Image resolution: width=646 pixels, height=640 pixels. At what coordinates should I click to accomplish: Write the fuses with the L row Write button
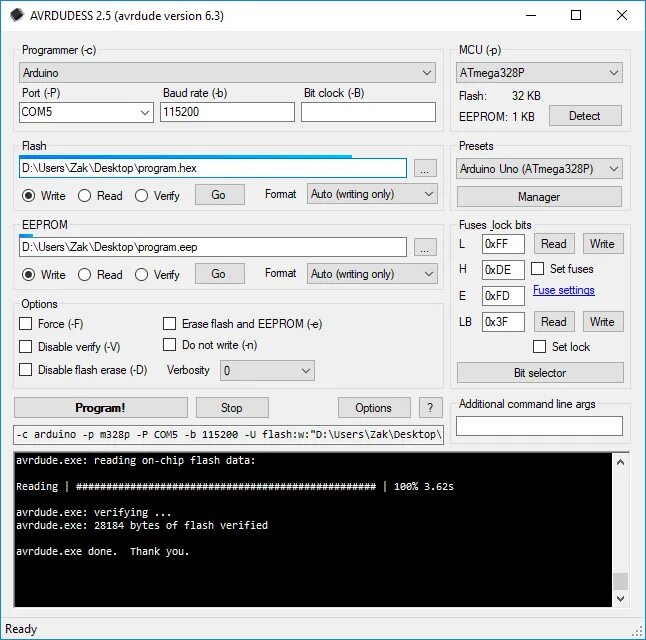603,244
